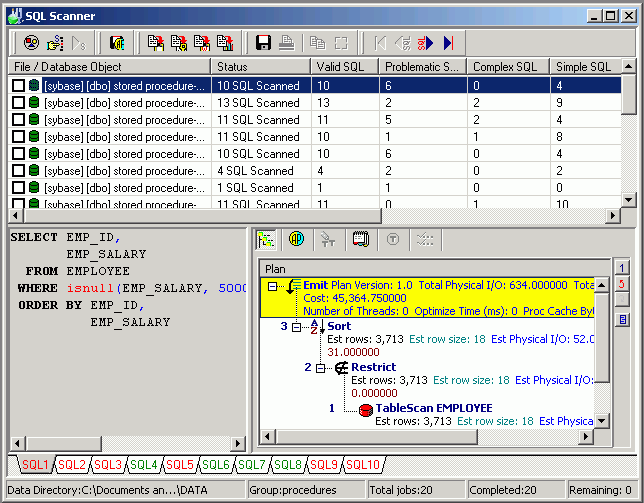Click the red number 5 button beside plan
Screen dimensions: 644x503
[621, 284]
